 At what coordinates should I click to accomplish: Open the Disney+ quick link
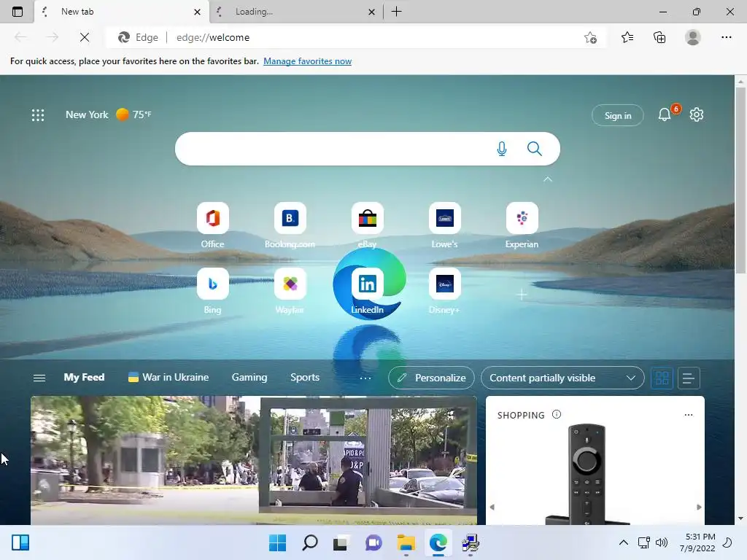[x=444, y=292]
